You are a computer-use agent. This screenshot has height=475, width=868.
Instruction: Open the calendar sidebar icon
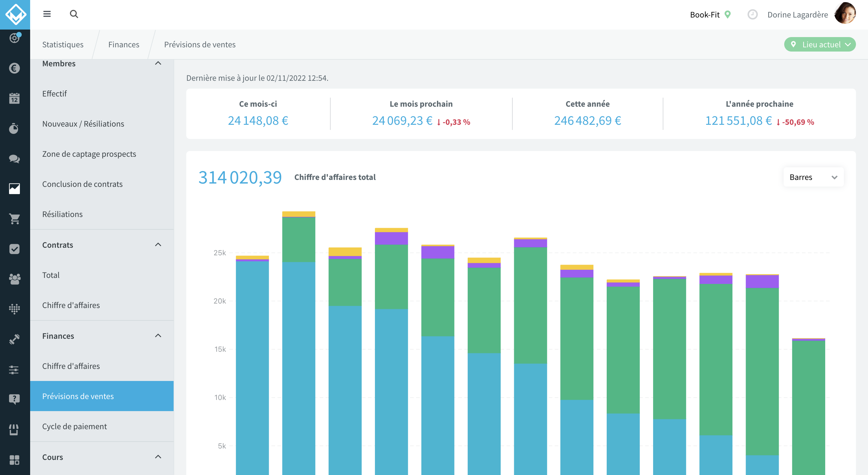(x=14, y=98)
